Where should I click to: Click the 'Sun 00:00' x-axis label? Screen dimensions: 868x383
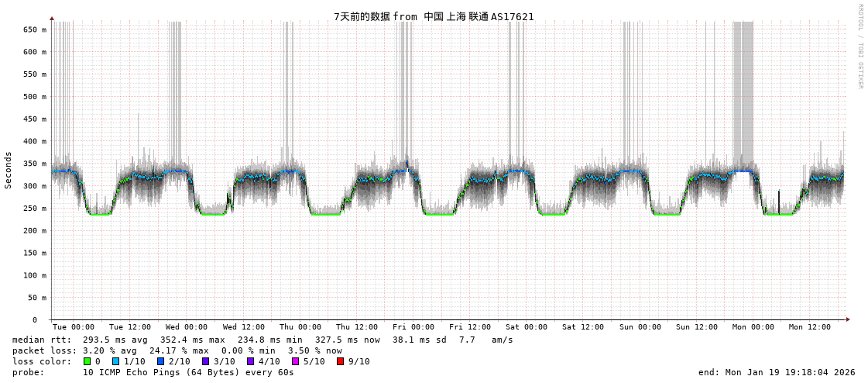click(640, 327)
